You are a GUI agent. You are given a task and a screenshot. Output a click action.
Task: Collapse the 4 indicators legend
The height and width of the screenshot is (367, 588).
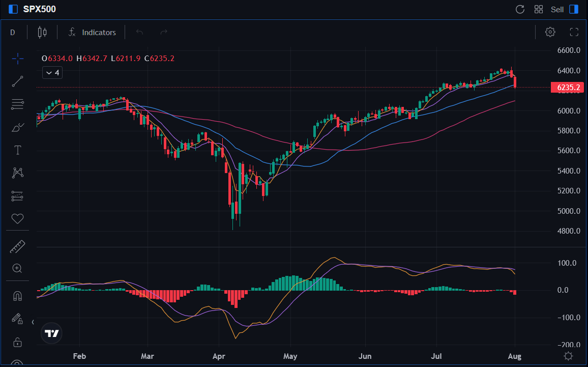(x=52, y=73)
